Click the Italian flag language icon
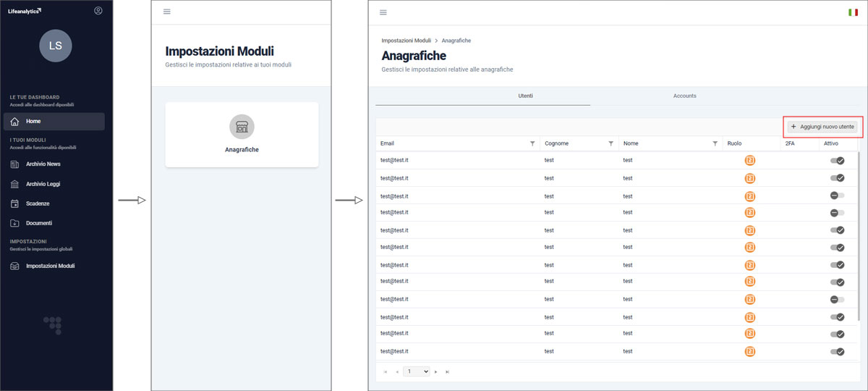Screen dimensions: 868x391 click(854, 12)
